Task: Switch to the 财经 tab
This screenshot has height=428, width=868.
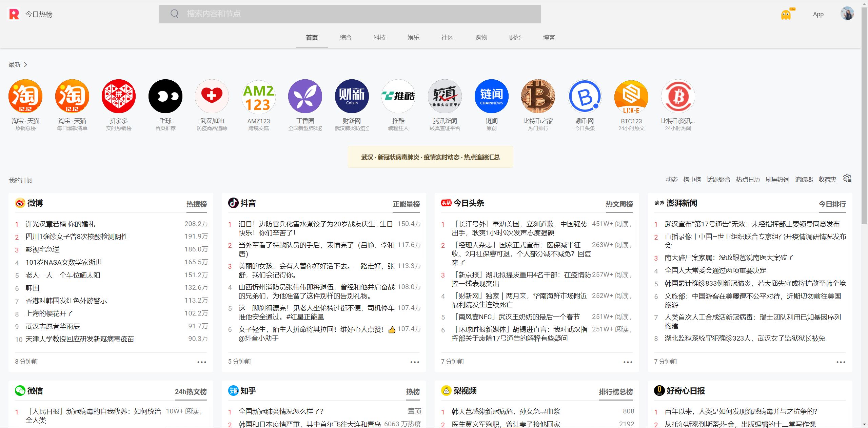Action: tap(515, 38)
